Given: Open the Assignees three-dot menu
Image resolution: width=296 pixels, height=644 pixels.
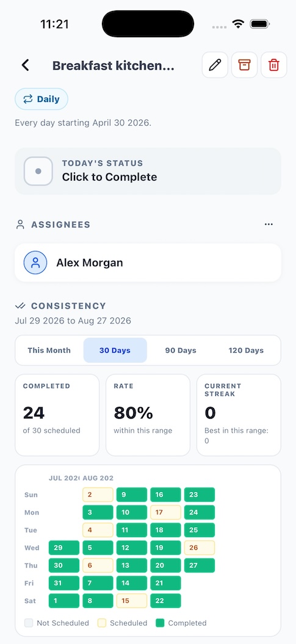Looking at the screenshot, I should (269, 224).
